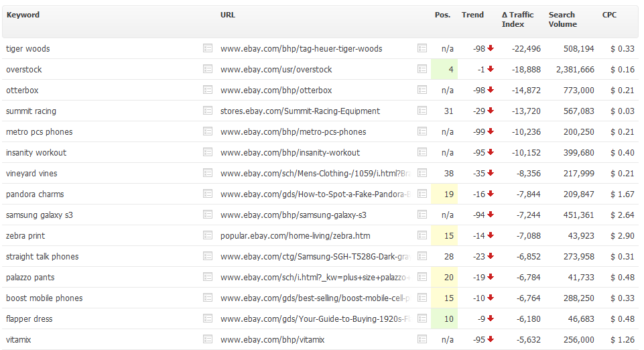Click the icon after the home-living/zebra.htm URL
644x350 pixels.
[x=422, y=235]
